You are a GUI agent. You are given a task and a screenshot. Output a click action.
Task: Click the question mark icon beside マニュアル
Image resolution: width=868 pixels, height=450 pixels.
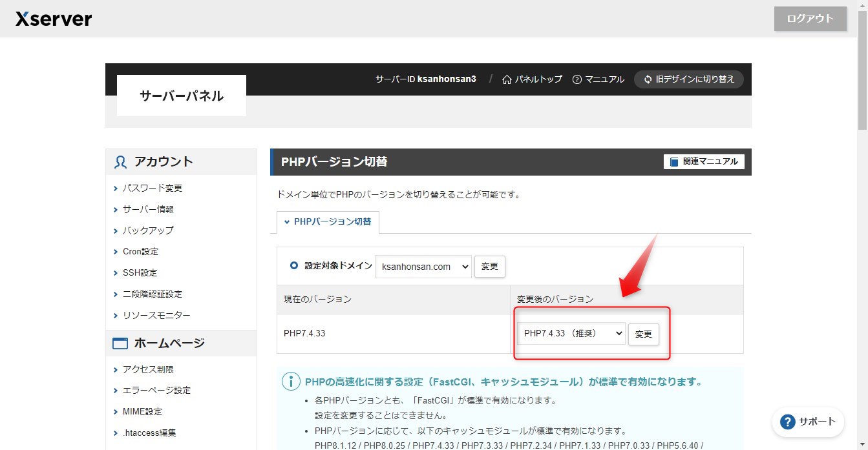tap(576, 79)
